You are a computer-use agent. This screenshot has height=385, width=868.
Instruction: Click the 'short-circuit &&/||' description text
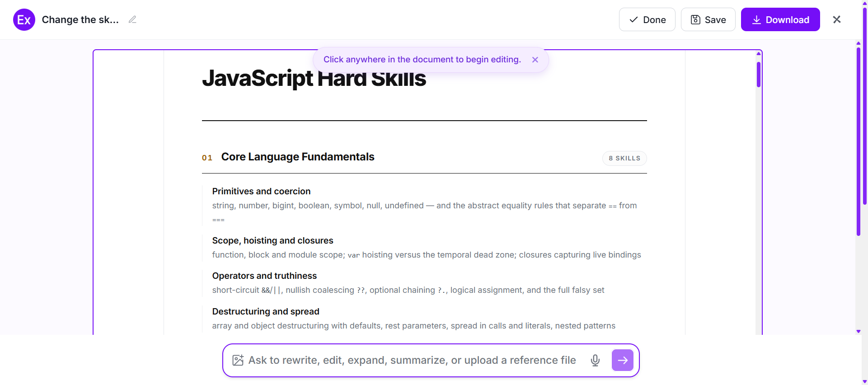(x=408, y=290)
